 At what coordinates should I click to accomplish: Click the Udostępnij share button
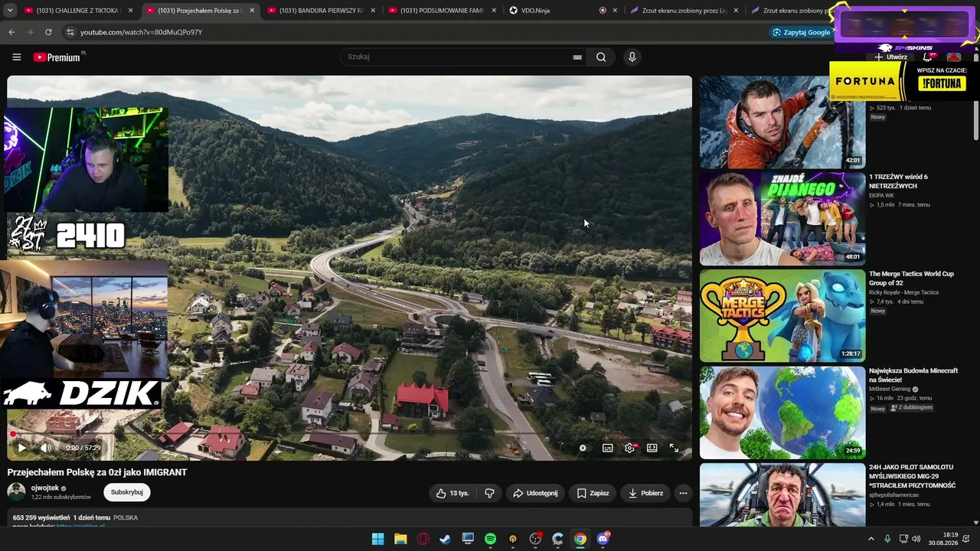point(534,493)
